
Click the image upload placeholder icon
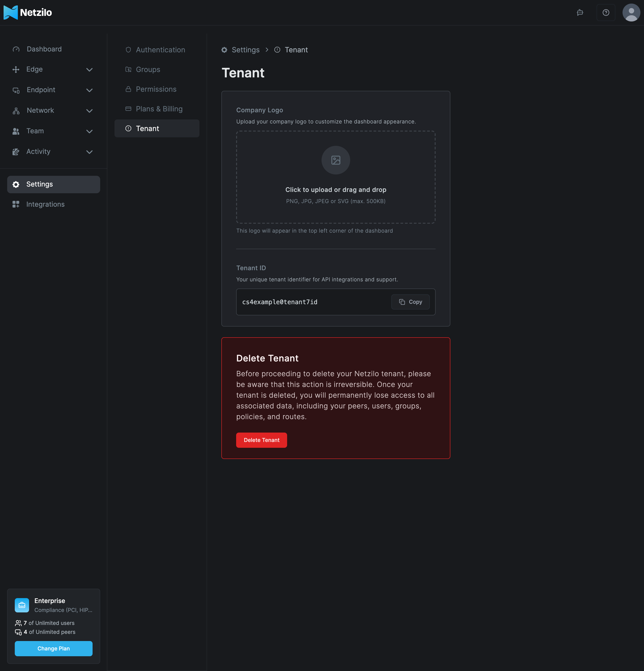click(x=336, y=160)
